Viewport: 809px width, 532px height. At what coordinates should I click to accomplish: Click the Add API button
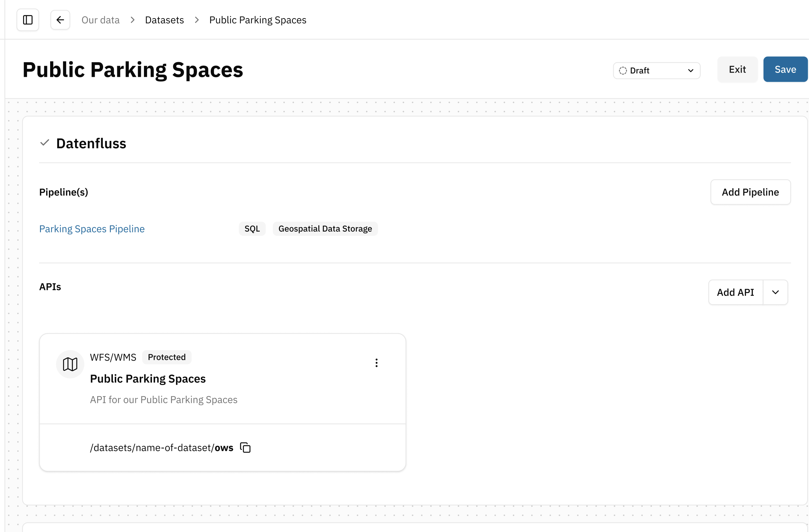tap(735, 292)
